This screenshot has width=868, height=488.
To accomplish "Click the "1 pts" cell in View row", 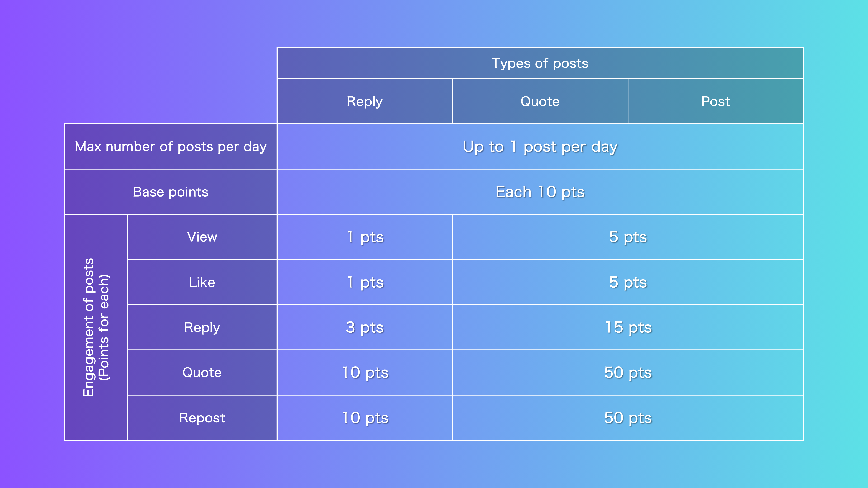I will tap(365, 237).
